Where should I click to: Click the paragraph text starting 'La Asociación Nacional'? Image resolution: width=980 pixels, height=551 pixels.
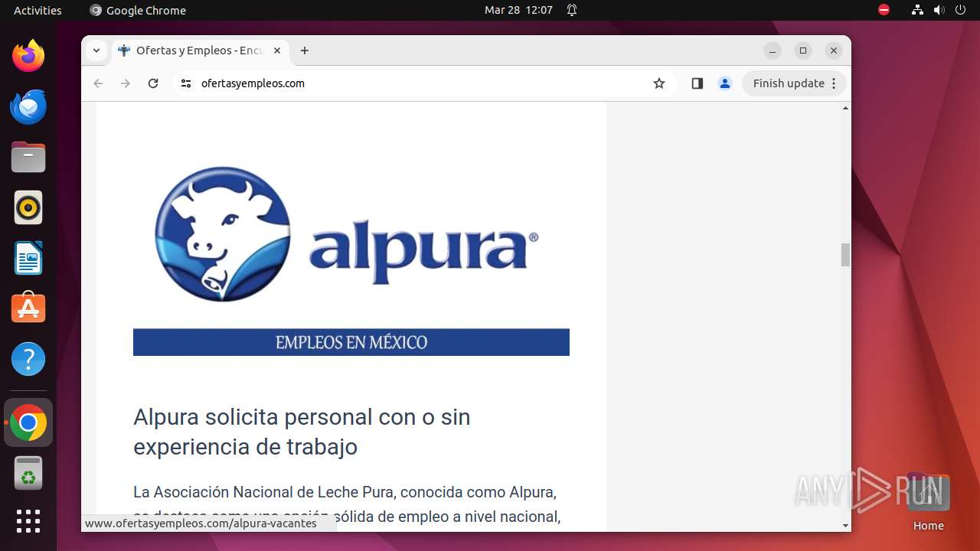pos(347,504)
